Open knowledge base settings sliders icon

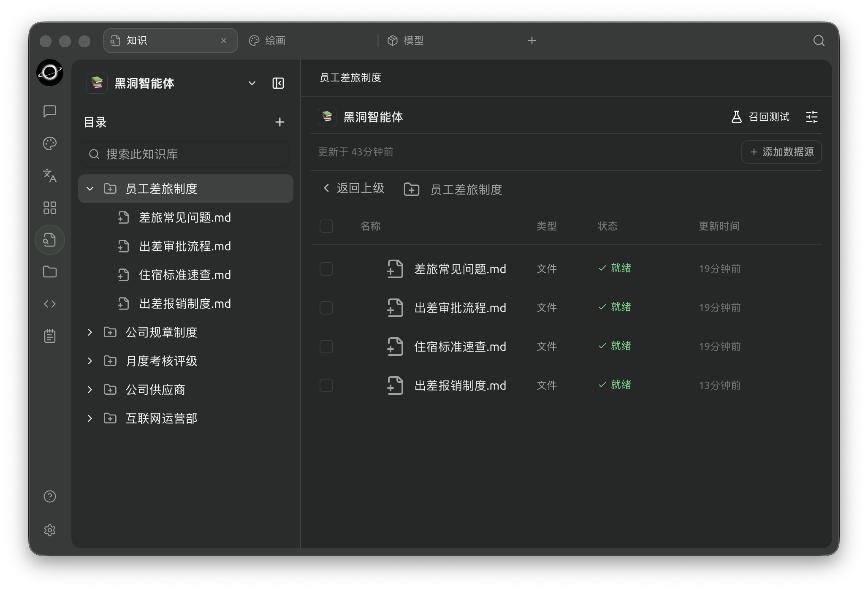coord(812,117)
